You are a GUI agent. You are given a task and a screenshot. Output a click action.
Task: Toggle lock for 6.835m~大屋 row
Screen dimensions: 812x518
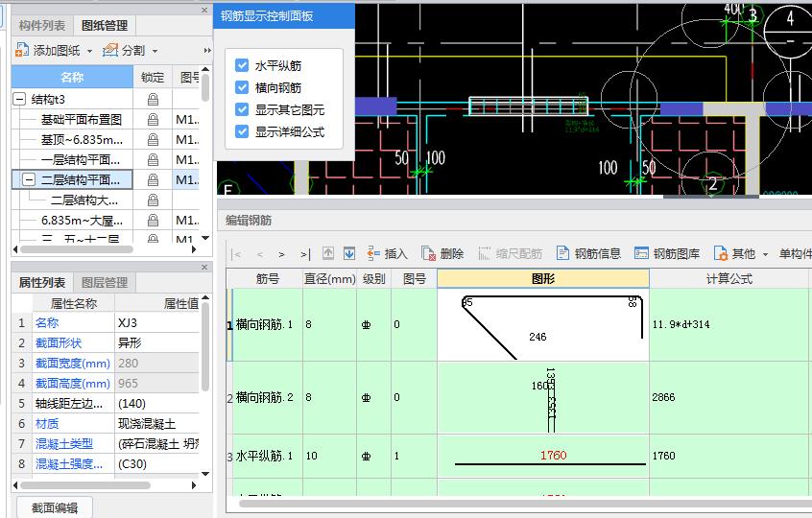[x=153, y=221]
